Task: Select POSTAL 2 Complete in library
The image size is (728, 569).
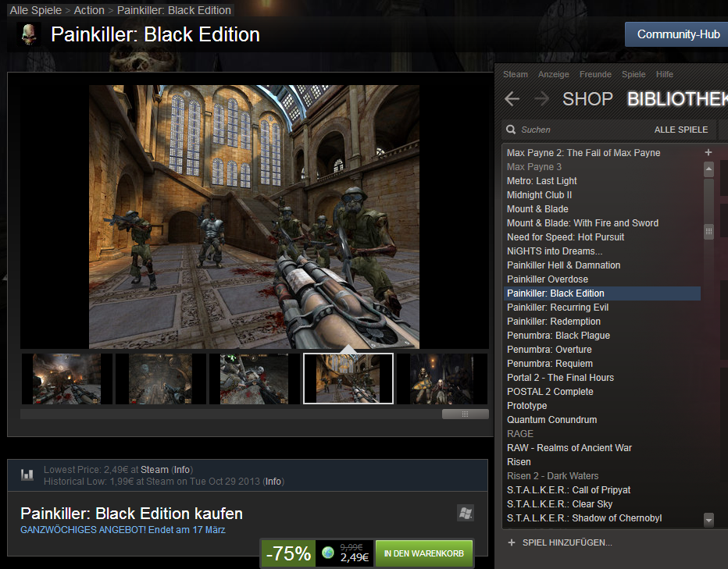Action: point(550,392)
